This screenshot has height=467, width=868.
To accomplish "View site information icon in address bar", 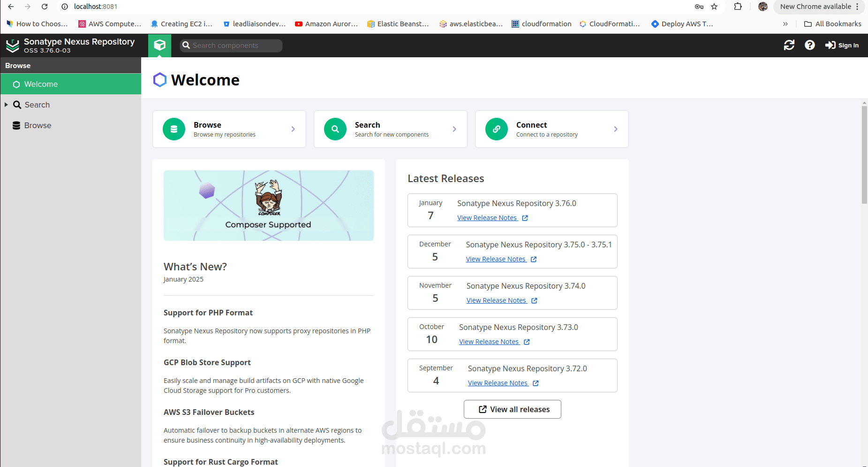I will click(x=65, y=7).
